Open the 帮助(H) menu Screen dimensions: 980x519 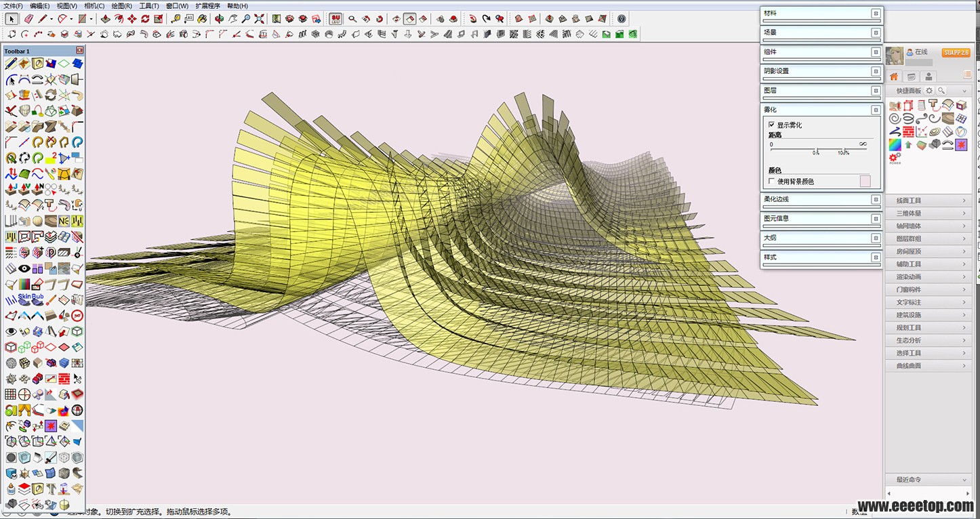click(x=237, y=5)
